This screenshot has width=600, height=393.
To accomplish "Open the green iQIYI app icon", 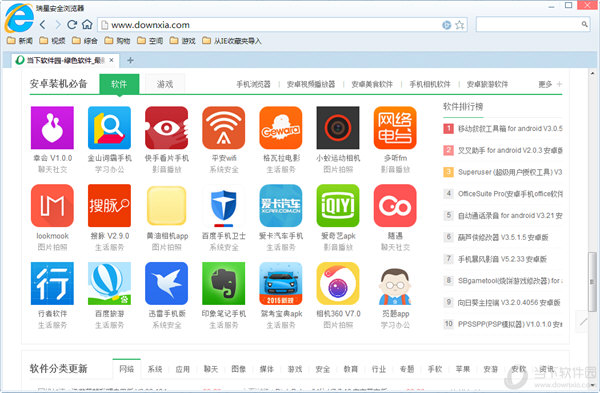I will pyautogui.click(x=338, y=205).
